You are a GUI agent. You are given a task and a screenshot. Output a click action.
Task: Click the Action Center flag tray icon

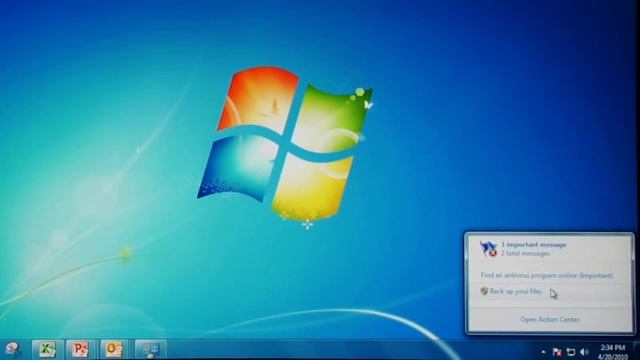(x=557, y=351)
